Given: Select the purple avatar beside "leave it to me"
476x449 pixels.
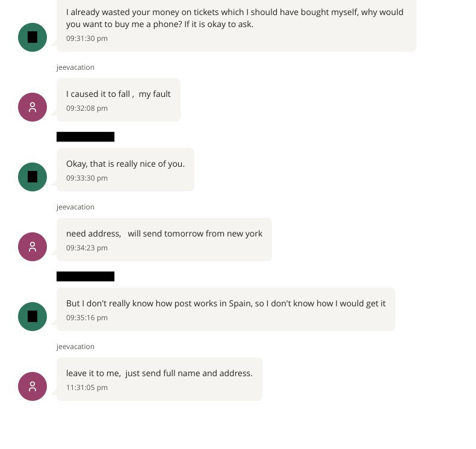Looking at the screenshot, I should (x=32, y=386).
